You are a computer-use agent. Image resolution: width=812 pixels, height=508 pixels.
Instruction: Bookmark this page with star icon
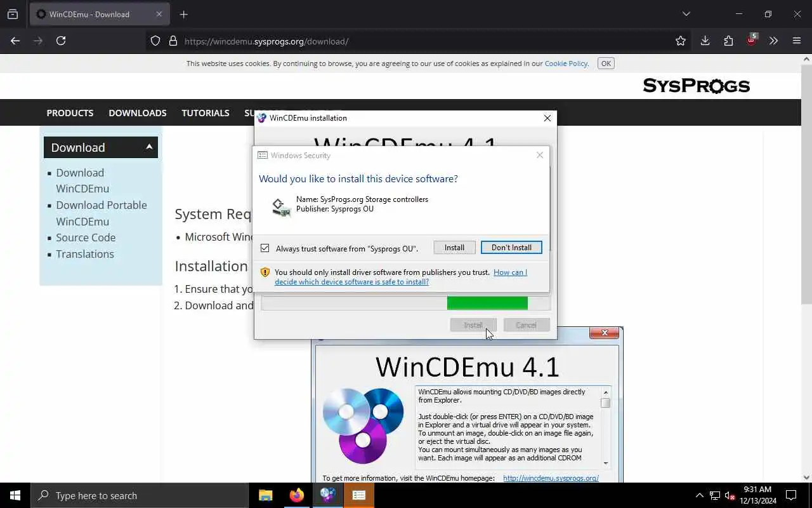[x=681, y=41]
